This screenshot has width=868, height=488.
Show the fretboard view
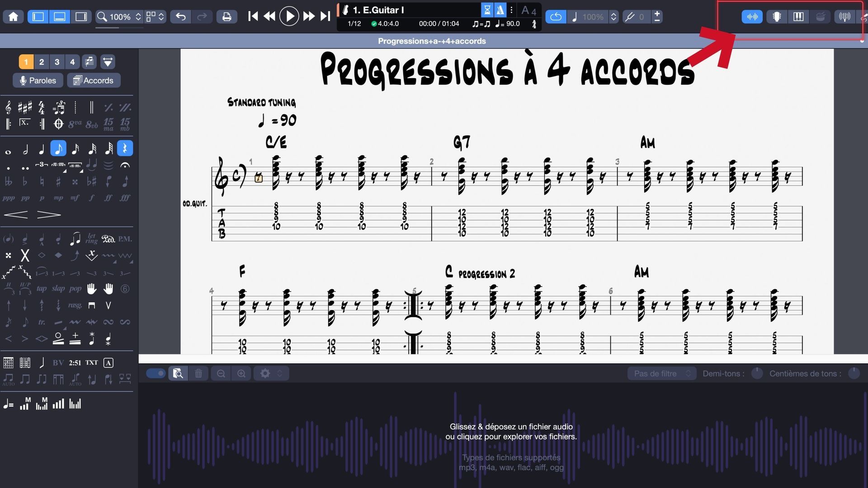[777, 17]
